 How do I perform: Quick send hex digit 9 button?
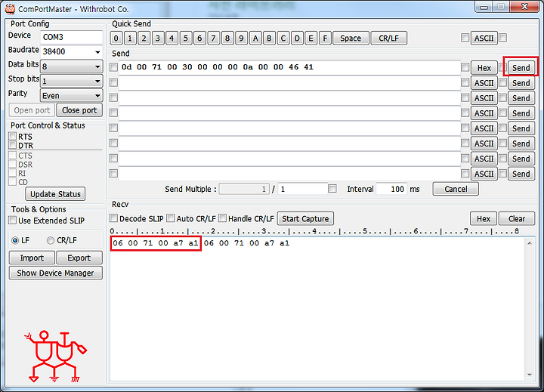tap(241, 39)
